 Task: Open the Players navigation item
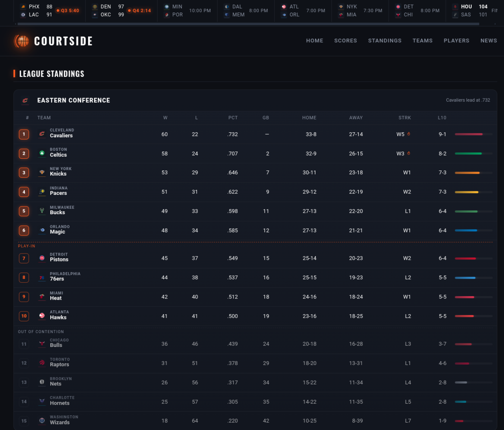tap(456, 41)
